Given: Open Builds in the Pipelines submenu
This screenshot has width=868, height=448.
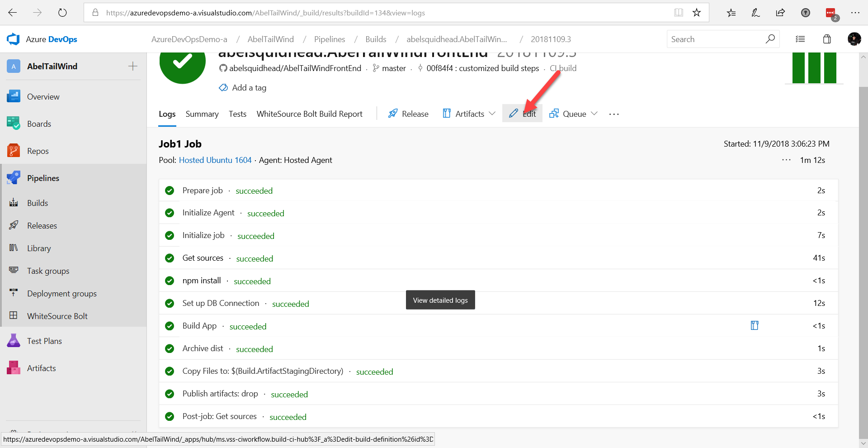Looking at the screenshot, I should [x=37, y=203].
